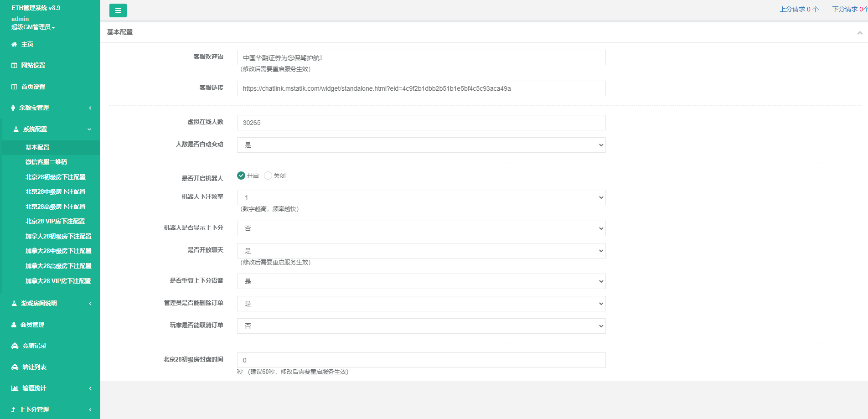The height and width of the screenshot is (419, 868).
Task: Click the 会员管理 user icon
Action: 14,325
